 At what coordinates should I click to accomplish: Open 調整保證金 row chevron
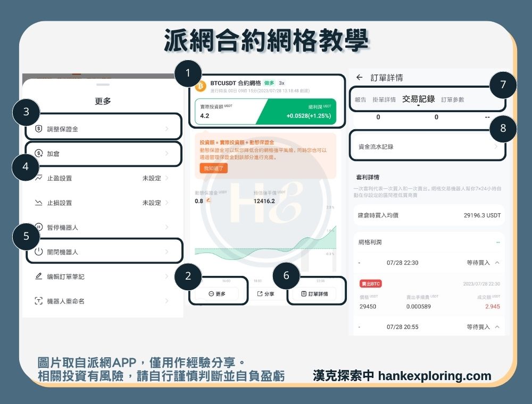click(x=167, y=129)
